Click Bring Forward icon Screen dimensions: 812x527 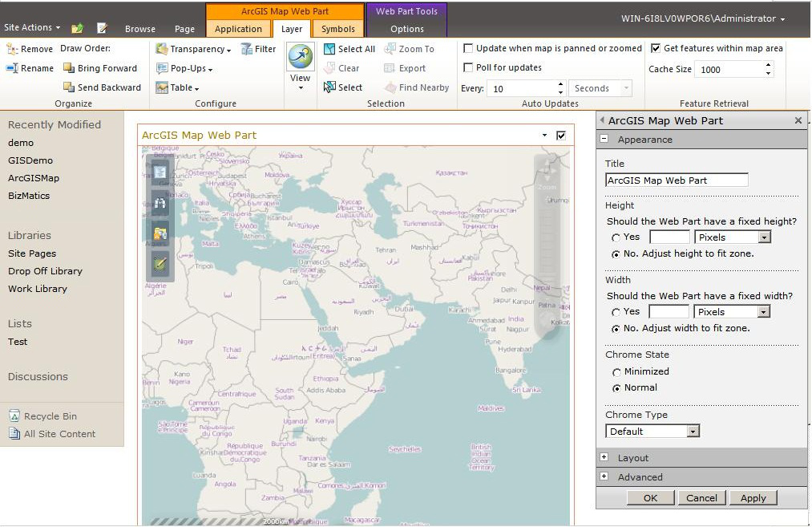69,68
